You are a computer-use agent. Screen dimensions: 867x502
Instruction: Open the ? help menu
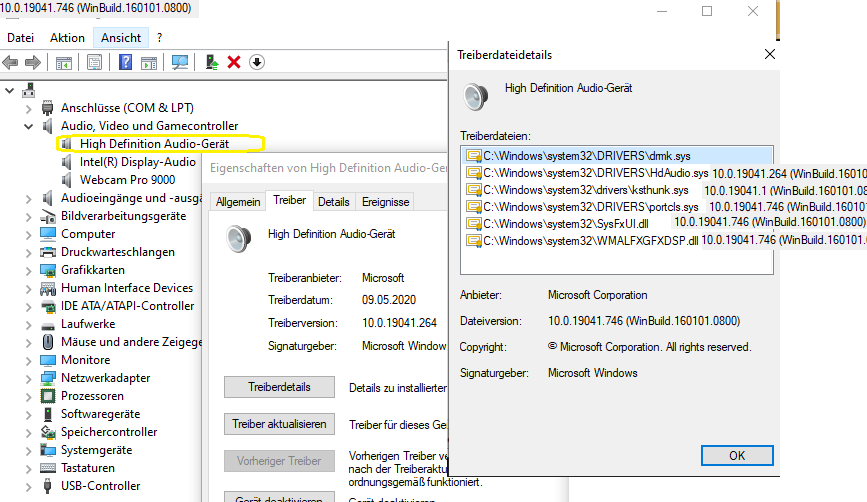159,38
